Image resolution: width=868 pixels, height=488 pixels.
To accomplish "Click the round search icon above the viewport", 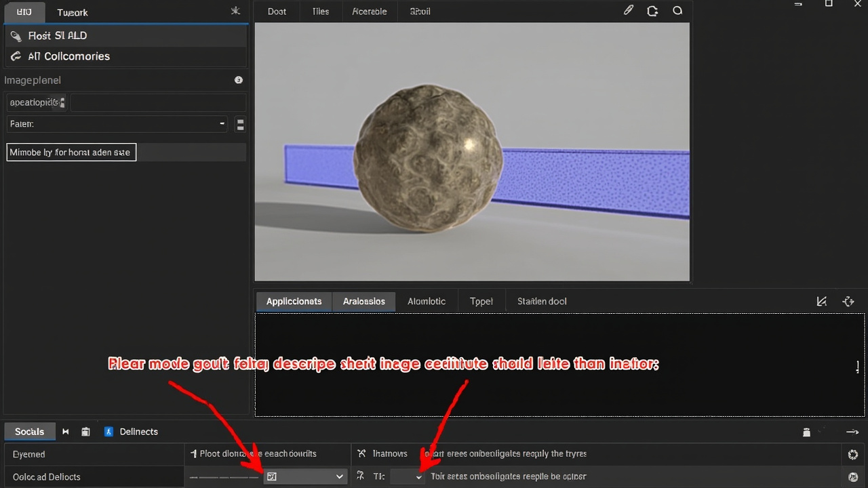I will [x=677, y=11].
